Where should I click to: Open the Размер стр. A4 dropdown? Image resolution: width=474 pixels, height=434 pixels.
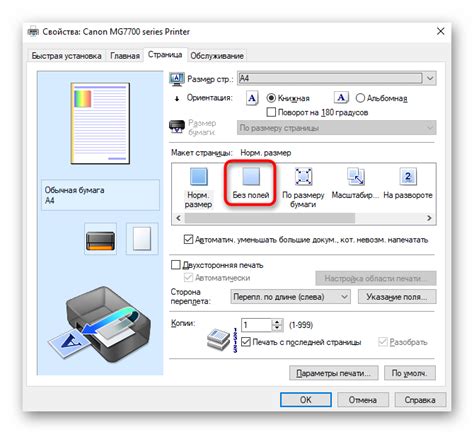click(x=337, y=79)
